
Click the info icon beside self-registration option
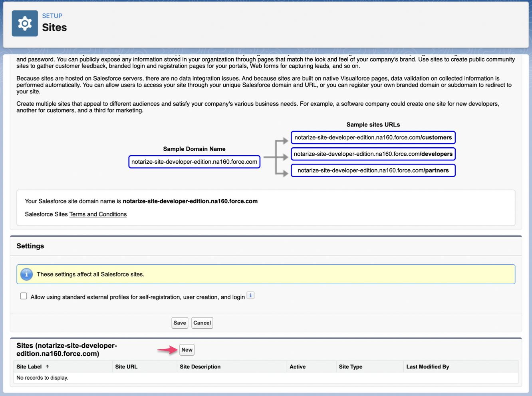[x=250, y=296]
